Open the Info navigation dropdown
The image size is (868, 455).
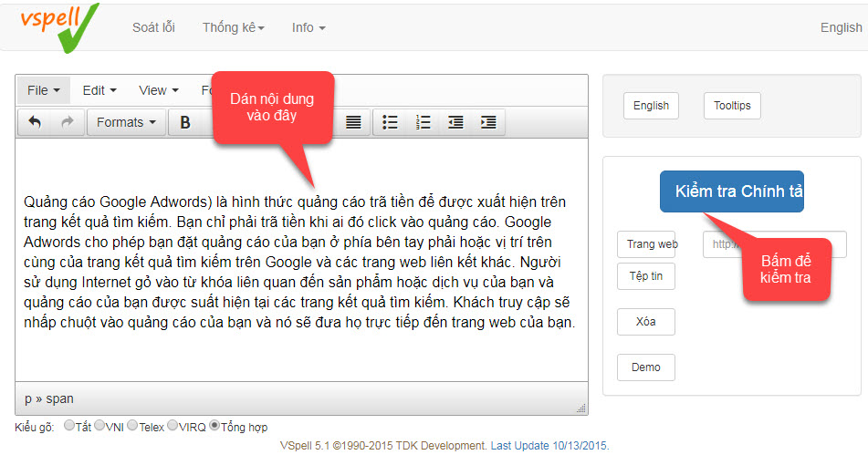click(x=309, y=27)
